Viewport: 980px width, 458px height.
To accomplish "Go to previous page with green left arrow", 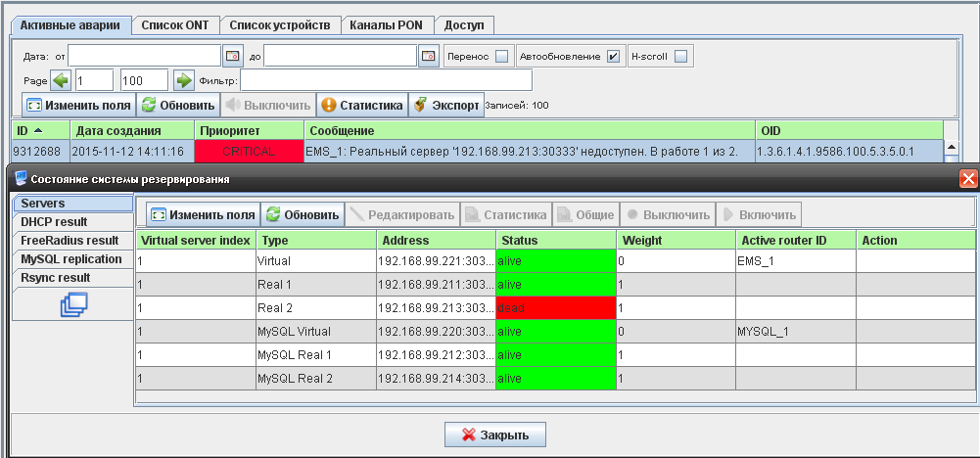I will (x=62, y=80).
